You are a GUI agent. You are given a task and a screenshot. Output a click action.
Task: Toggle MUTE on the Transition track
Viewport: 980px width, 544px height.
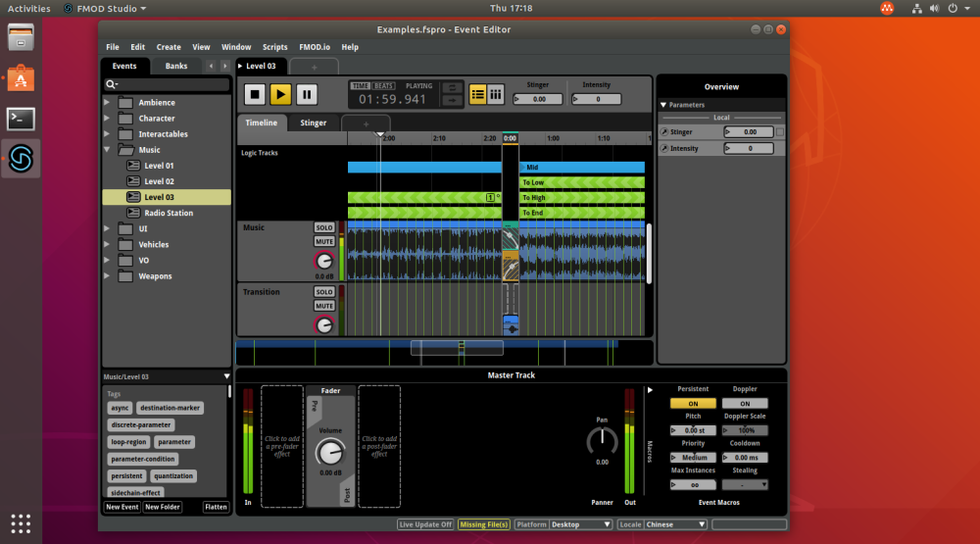324,306
